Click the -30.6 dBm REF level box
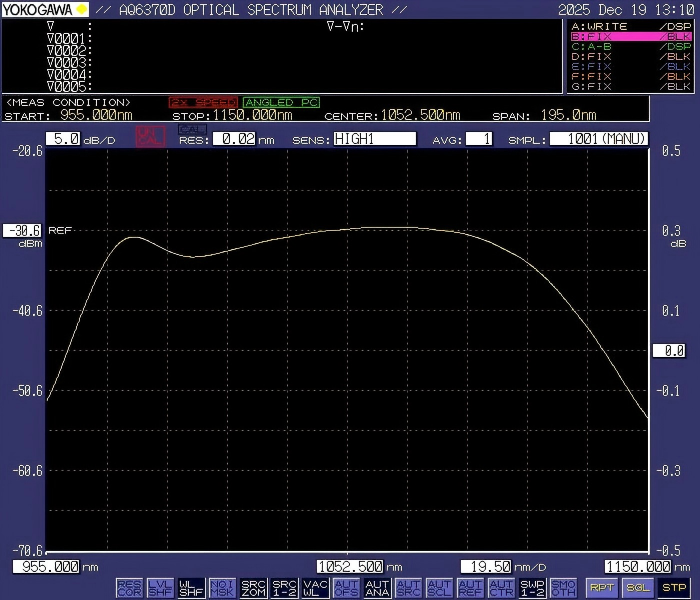 [22, 230]
